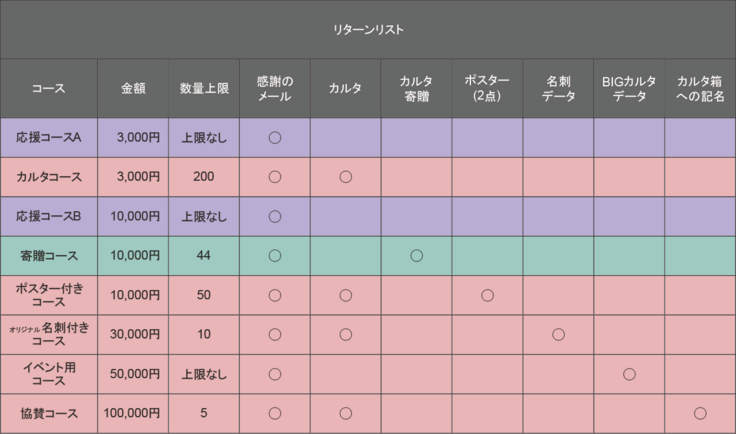Select the カルタ寄贈 column header
The image size is (736, 434).
click(x=416, y=88)
